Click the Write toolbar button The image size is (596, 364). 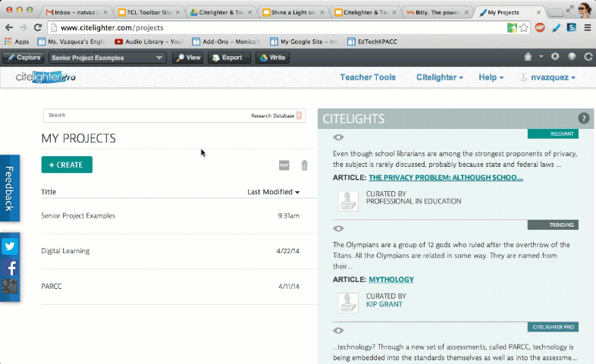click(x=272, y=58)
